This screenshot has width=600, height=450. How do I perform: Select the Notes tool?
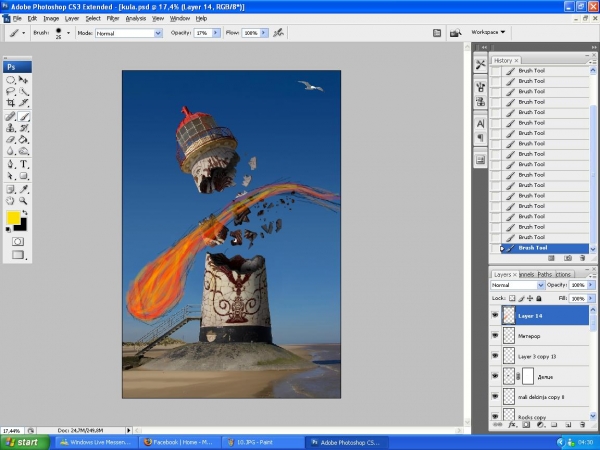10,189
